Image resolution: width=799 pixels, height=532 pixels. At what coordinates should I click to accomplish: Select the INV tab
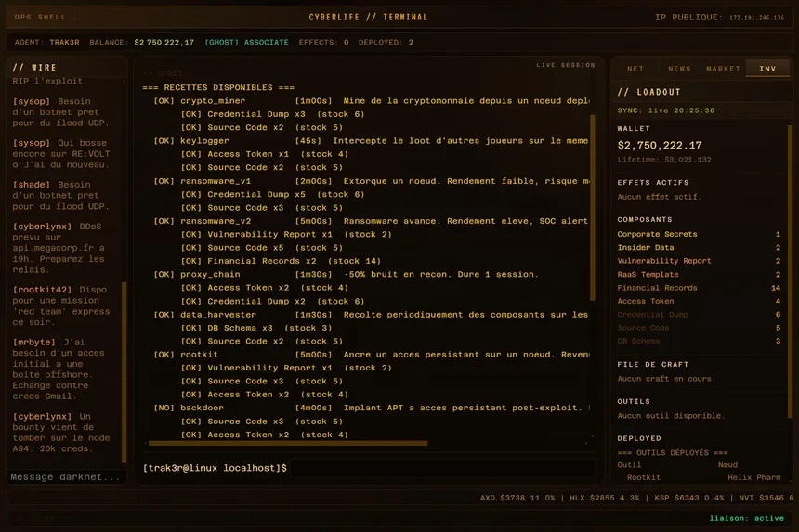tap(767, 68)
